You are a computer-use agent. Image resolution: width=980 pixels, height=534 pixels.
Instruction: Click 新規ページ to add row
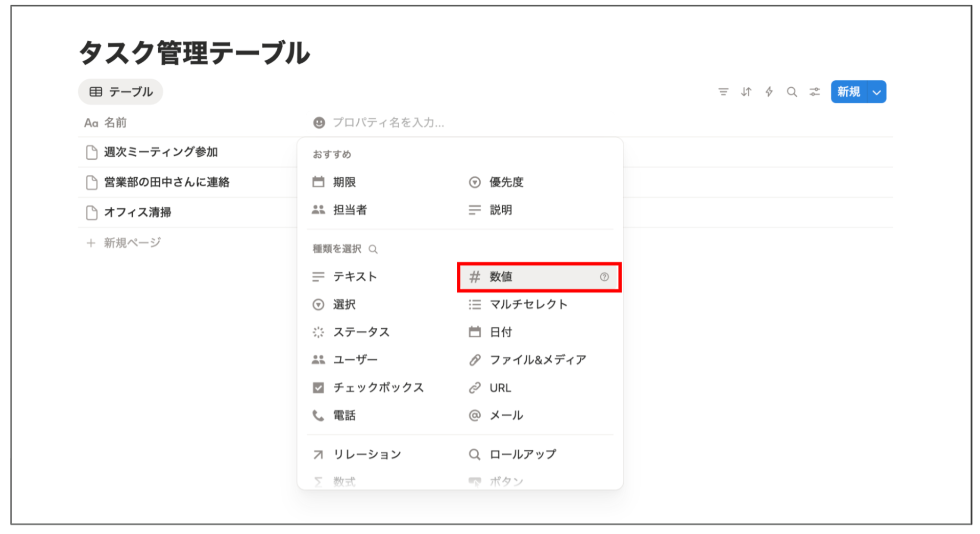click(124, 243)
